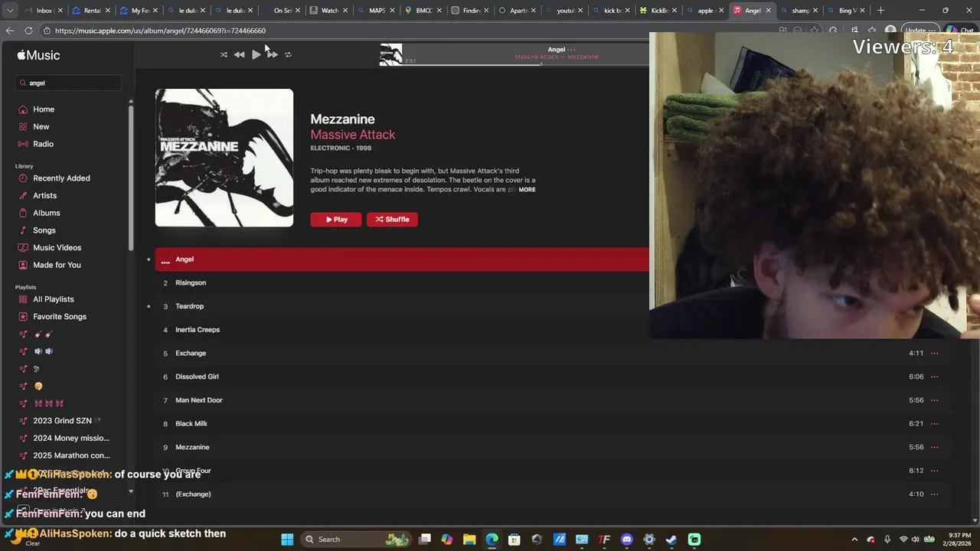Open the 2025 Marathon playlist
The width and height of the screenshot is (980, 551).
coord(71,455)
